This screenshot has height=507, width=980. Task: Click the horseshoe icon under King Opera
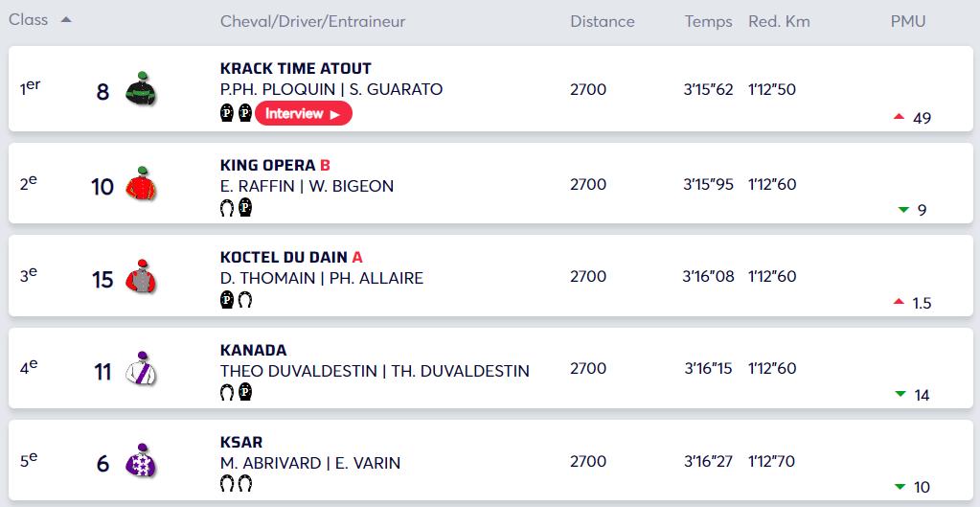point(227,208)
